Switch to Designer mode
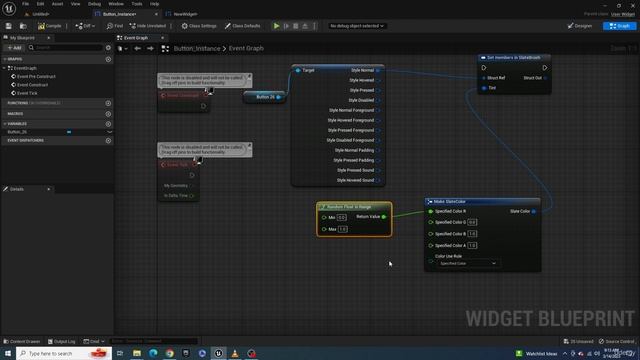 coord(580,26)
